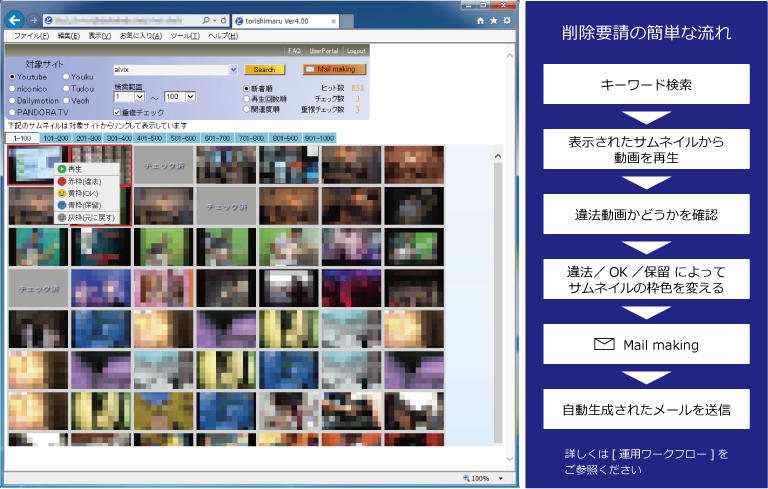Click the browser address bar

click(122, 21)
